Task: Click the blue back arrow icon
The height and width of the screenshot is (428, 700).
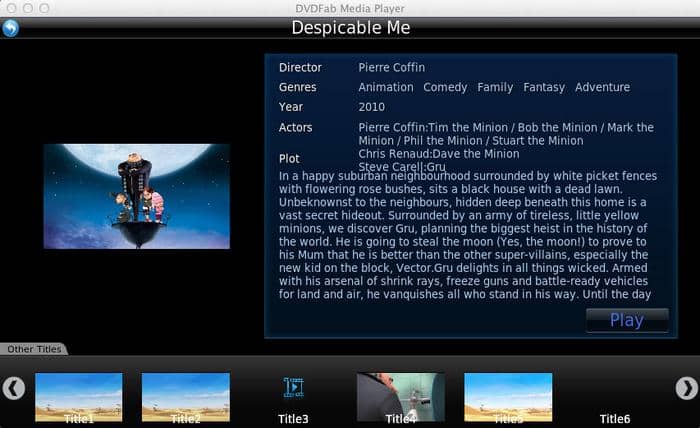Action: pos(10,28)
